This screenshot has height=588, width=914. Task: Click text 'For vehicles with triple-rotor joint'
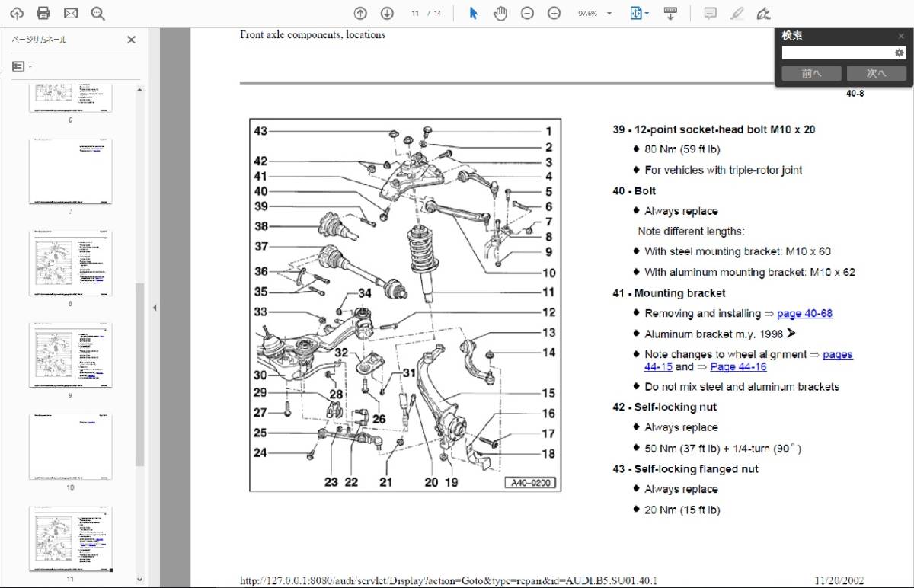point(724,170)
